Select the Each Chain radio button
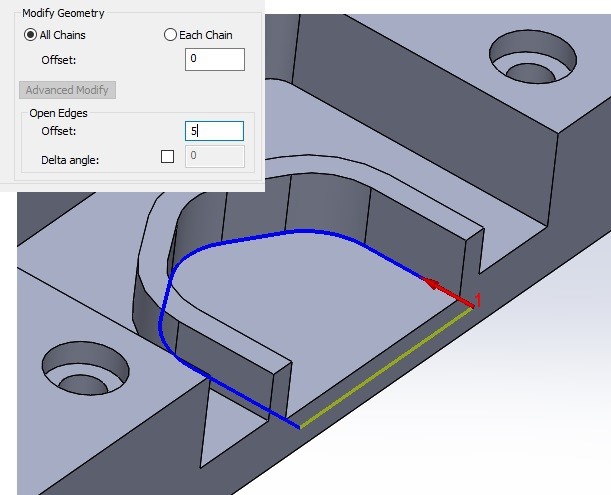This screenshot has width=611, height=495. (170, 35)
